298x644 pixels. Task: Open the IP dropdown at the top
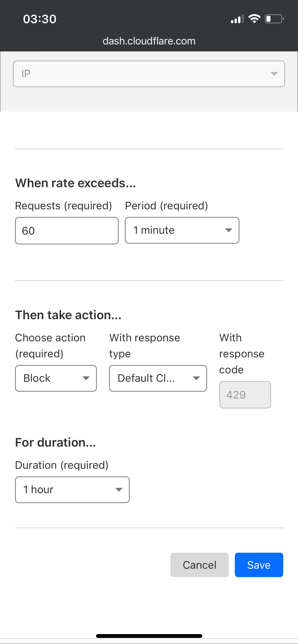pos(149,74)
